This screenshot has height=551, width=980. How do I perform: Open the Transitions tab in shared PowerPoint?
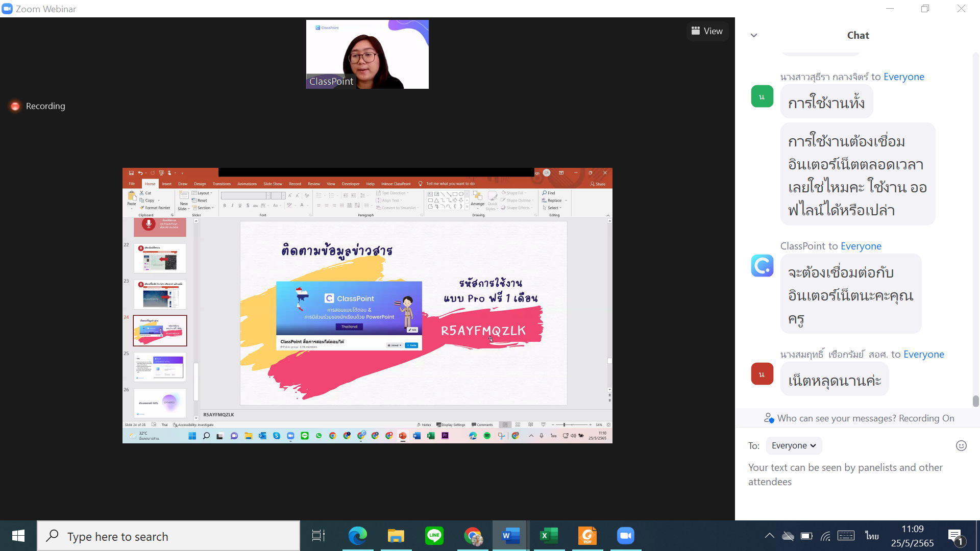pyautogui.click(x=222, y=184)
